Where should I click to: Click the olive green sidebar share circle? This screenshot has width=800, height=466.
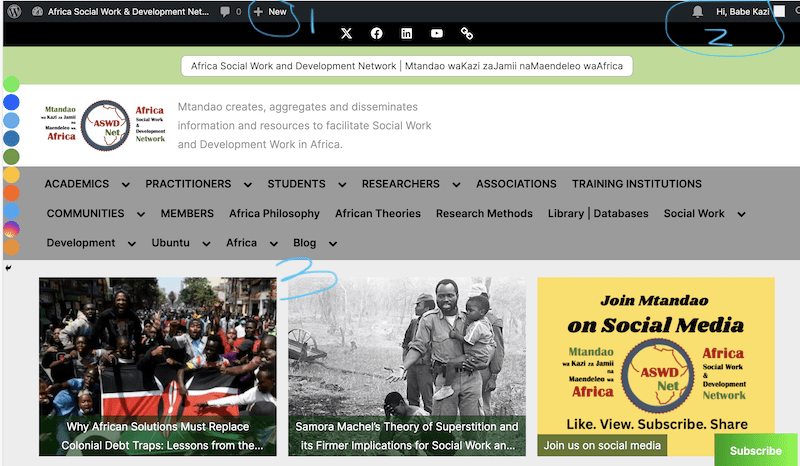pyautogui.click(x=11, y=157)
